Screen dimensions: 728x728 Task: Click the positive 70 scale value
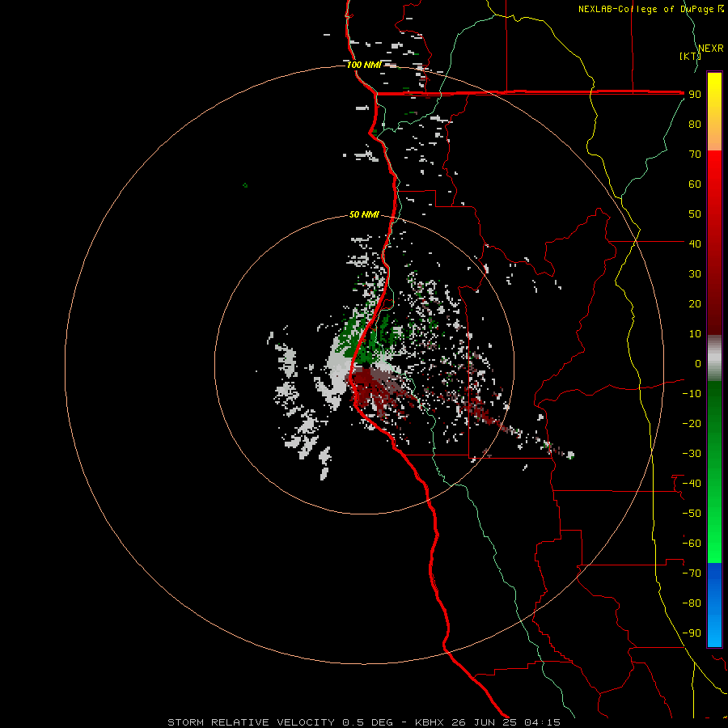point(695,154)
